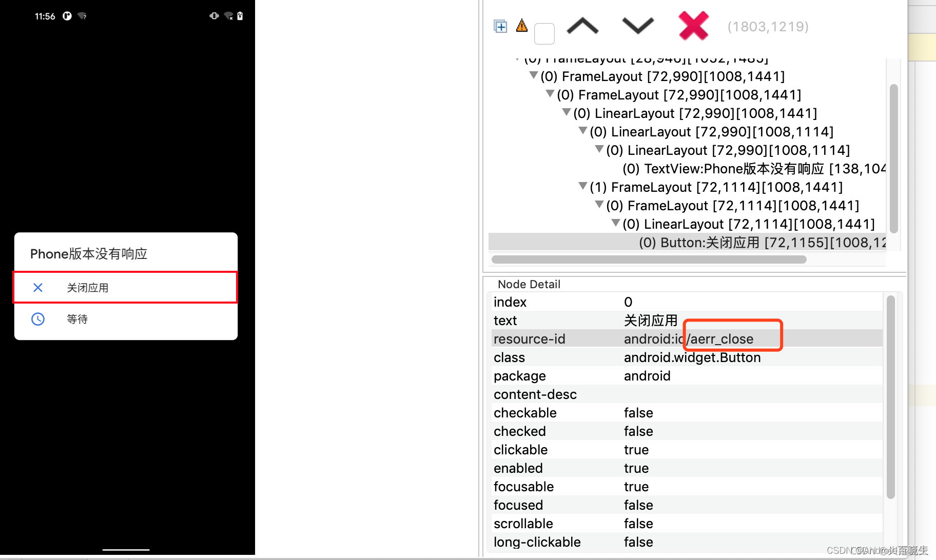Tap the vibrate icon in phone status bar
The width and height of the screenshot is (936, 560).
tap(214, 16)
